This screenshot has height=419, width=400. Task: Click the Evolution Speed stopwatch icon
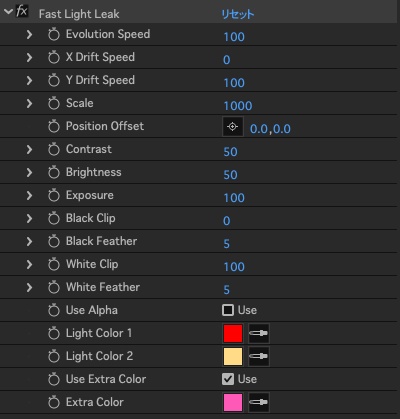[54, 34]
